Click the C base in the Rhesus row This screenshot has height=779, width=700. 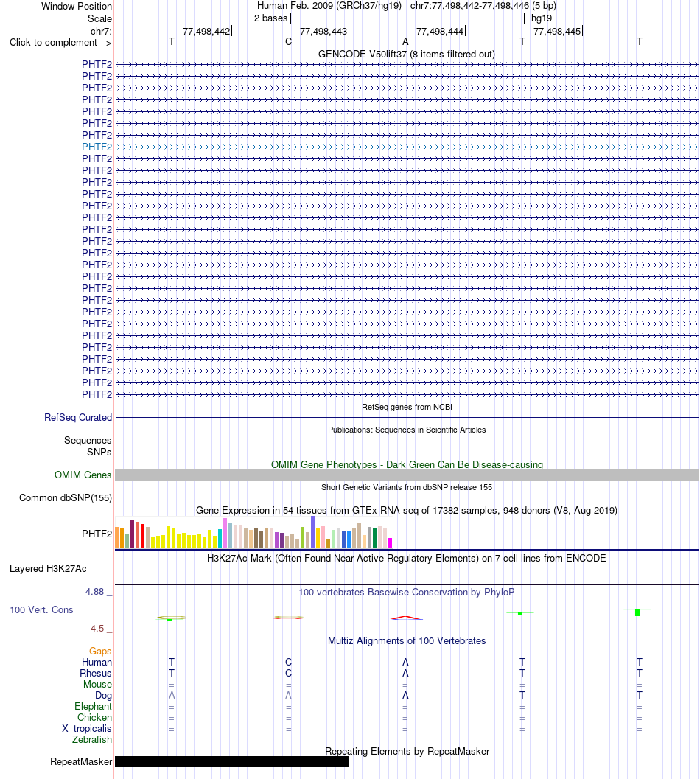(288, 673)
